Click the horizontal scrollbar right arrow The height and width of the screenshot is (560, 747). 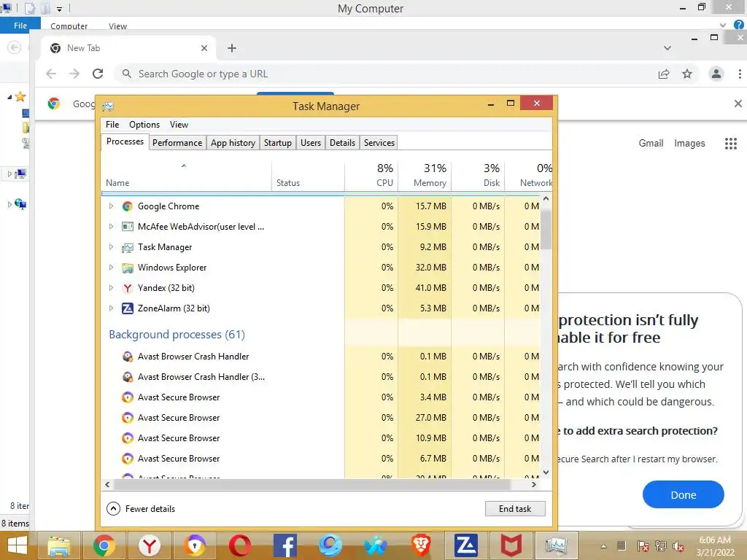(x=533, y=484)
